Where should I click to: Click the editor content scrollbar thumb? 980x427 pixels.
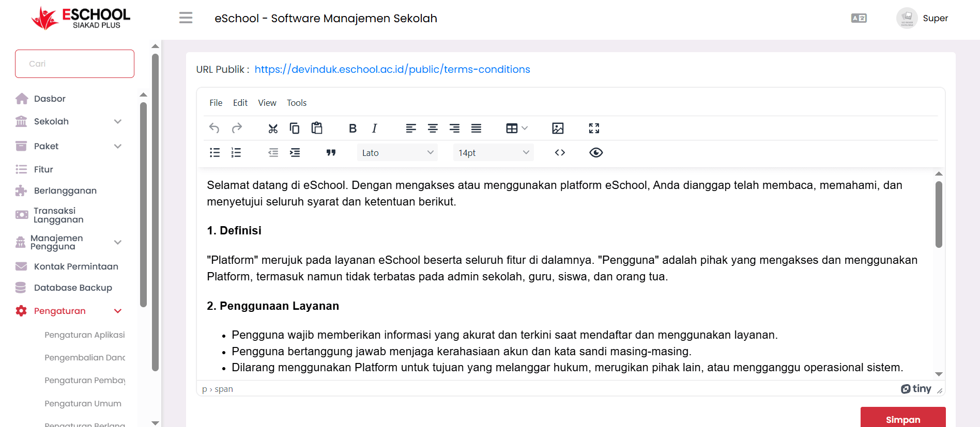(939, 214)
